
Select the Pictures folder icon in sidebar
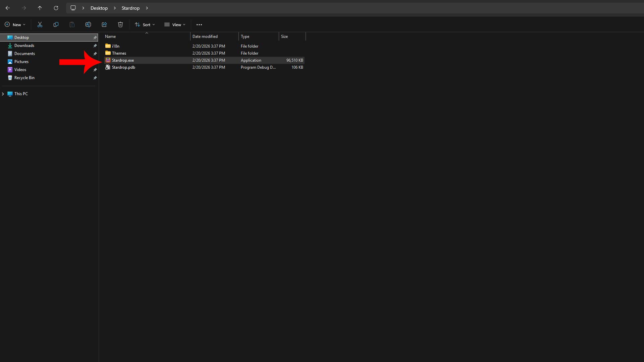click(10, 61)
